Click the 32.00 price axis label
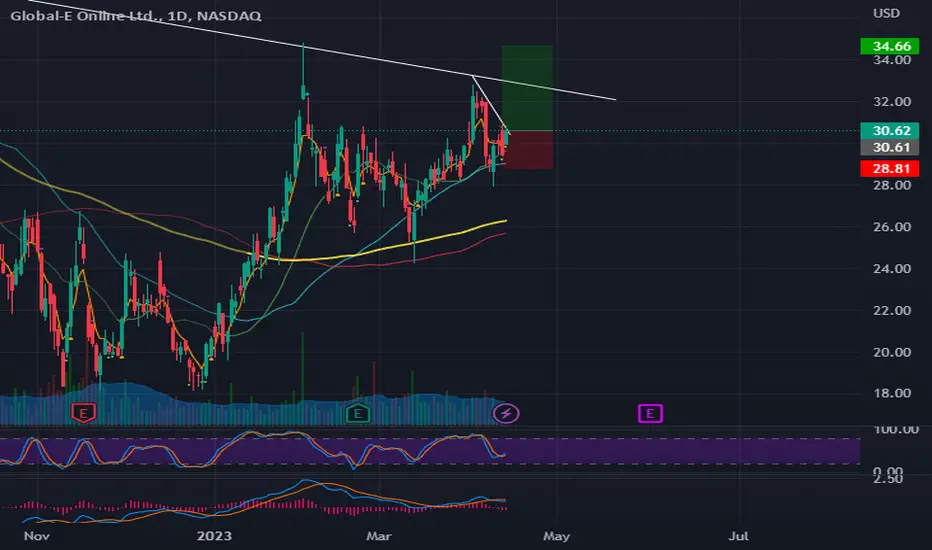The height and width of the screenshot is (550, 932). pyautogui.click(x=892, y=102)
